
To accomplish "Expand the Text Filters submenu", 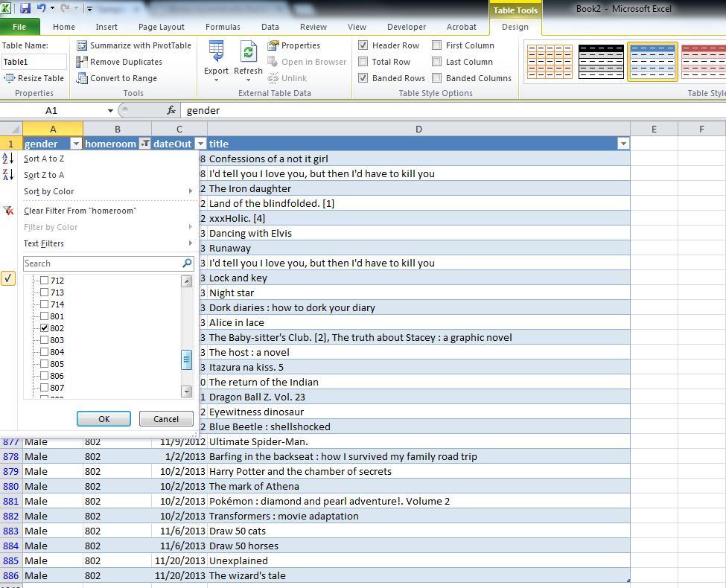I will click(44, 243).
